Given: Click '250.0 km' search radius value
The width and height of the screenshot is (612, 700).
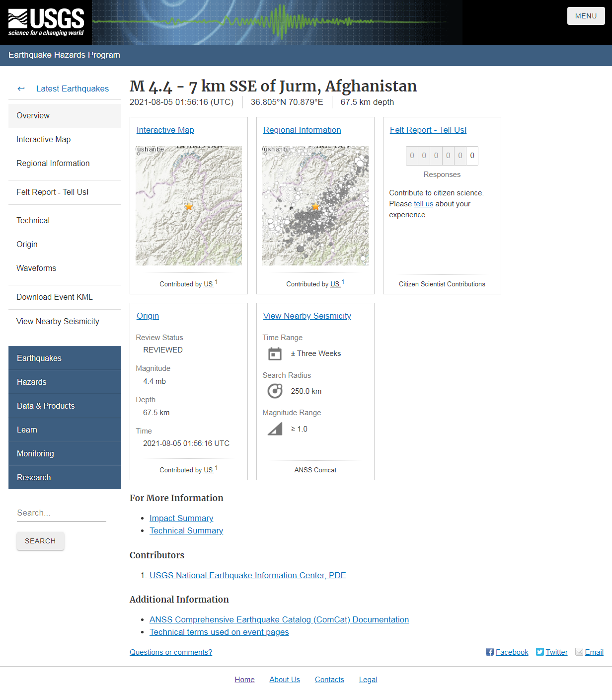Looking at the screenshot, I should pyautogui.click(x=306, y=391).
